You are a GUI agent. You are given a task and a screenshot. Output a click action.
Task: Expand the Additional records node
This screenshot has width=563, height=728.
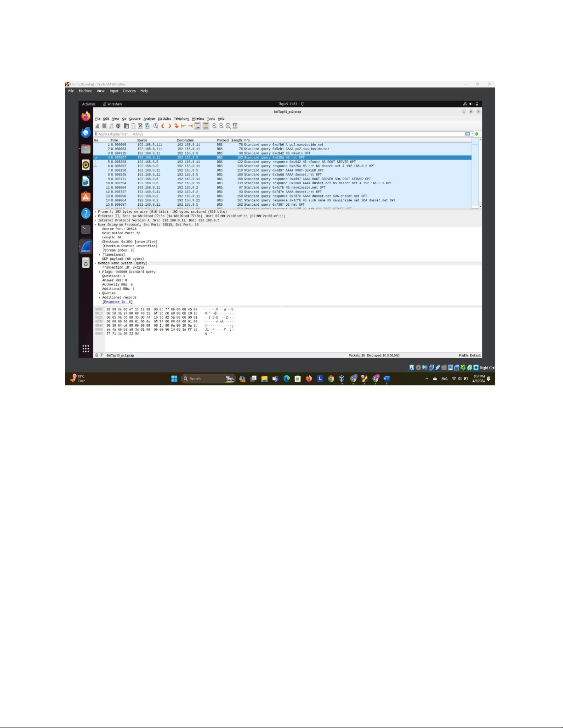click(100, 298)
